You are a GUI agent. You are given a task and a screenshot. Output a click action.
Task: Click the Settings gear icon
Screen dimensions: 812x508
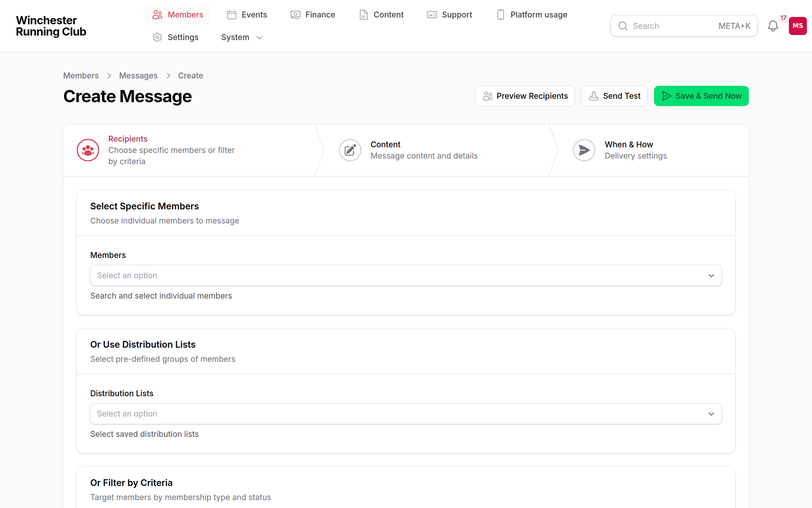coord(157,37)
